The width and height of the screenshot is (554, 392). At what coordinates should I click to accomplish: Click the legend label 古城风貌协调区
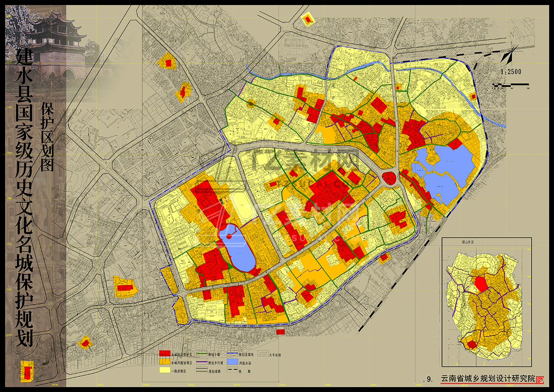coord(182,363)
